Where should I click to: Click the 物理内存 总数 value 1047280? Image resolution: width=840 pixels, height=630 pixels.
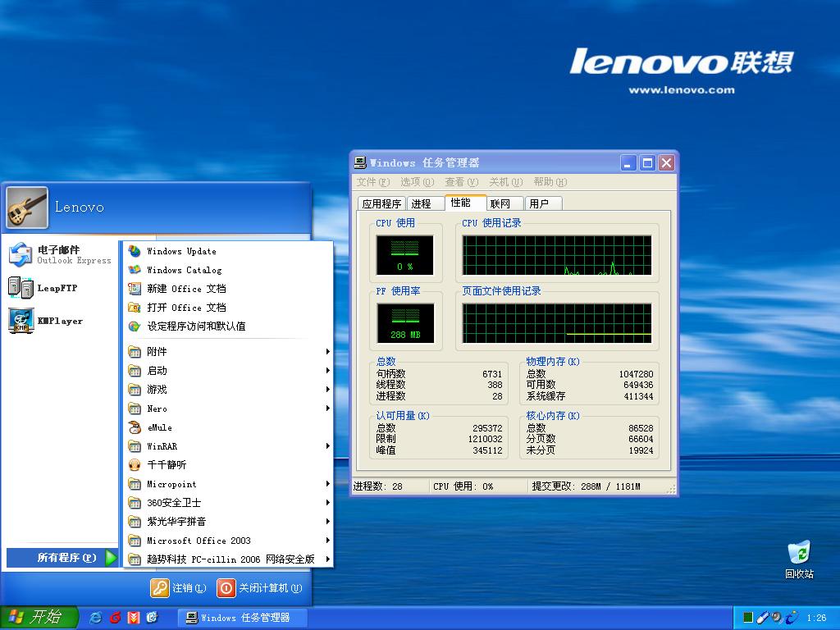(x=636, y=374)
